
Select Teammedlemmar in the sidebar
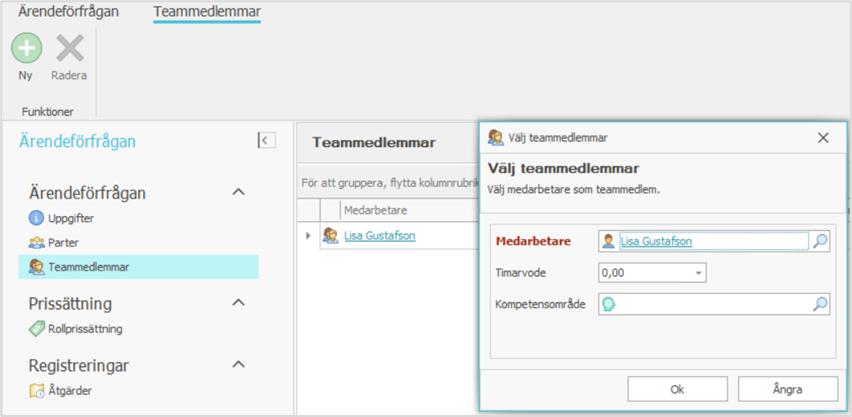pos(88,267)
